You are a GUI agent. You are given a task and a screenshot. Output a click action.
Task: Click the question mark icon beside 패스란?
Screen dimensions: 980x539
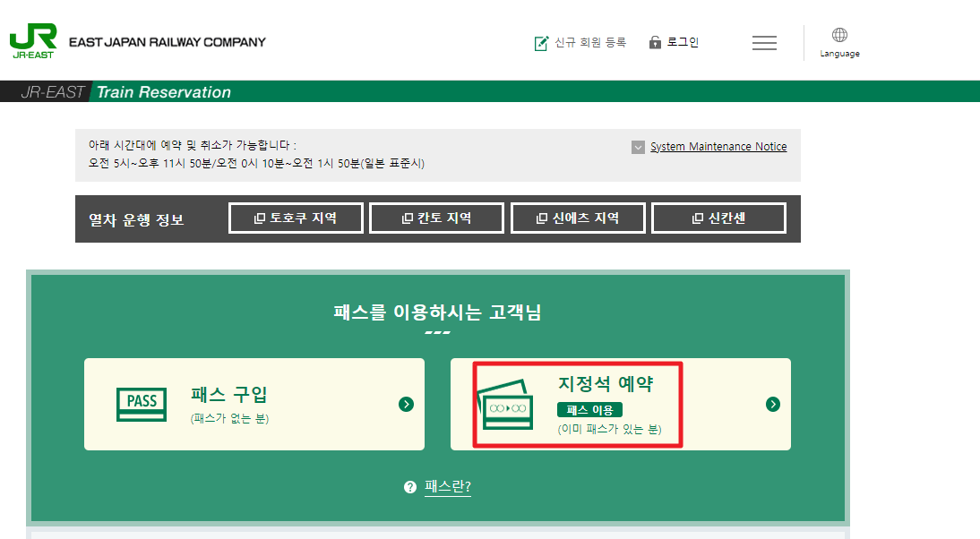(x=411, y=488)
